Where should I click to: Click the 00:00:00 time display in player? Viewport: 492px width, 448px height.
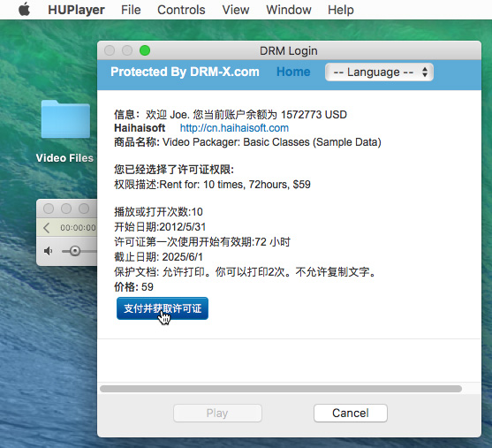78,228
